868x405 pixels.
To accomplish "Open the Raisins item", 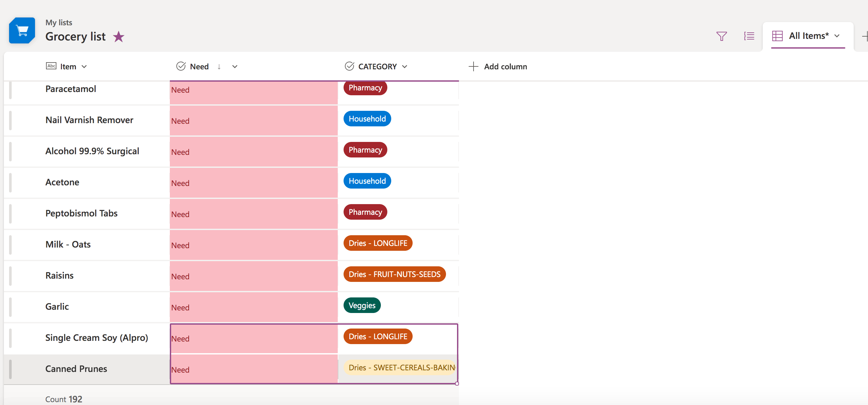I will tap(59, 275).
